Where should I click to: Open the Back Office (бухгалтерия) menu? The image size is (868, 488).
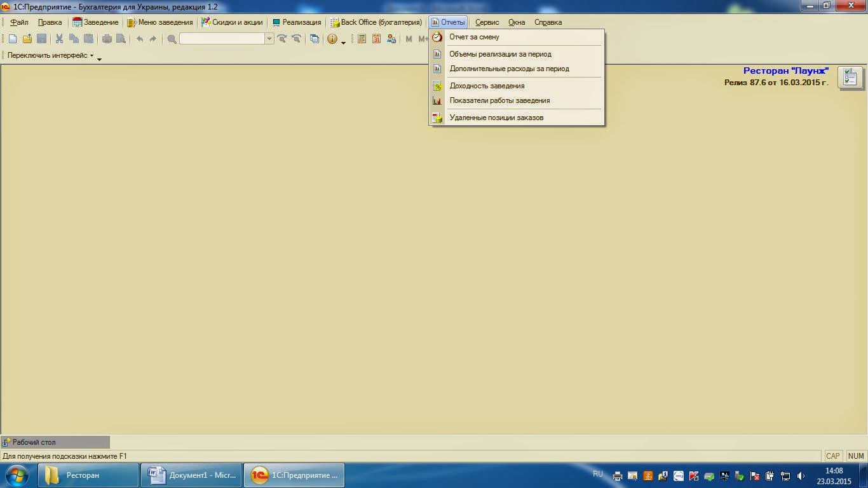pos(376,22)
